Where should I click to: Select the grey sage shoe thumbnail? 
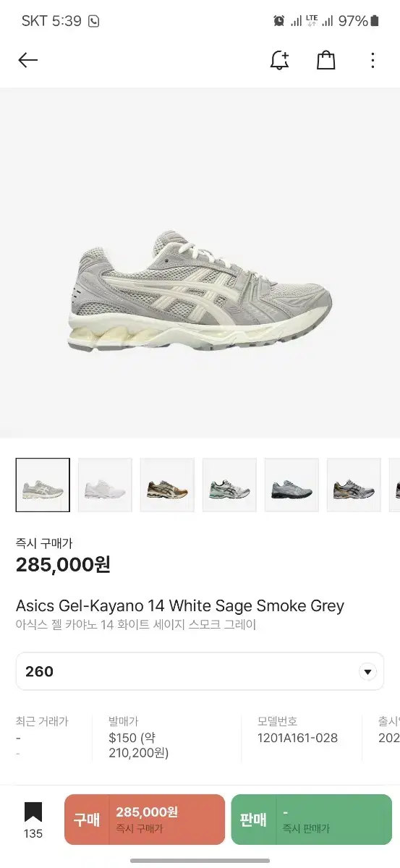click(x=43, y=485)
